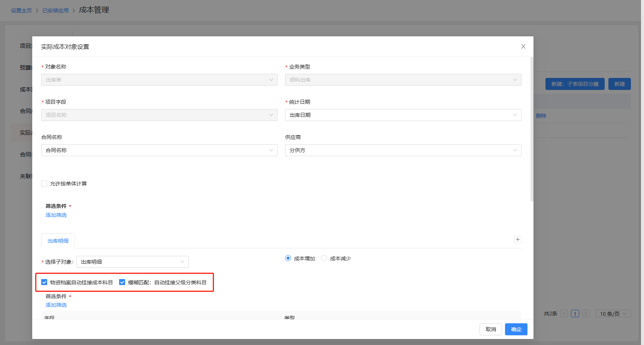Select 成本减少 radio button
Image resolution: width=644 pixels, height=345 pixels.
(x=324, y=258)
